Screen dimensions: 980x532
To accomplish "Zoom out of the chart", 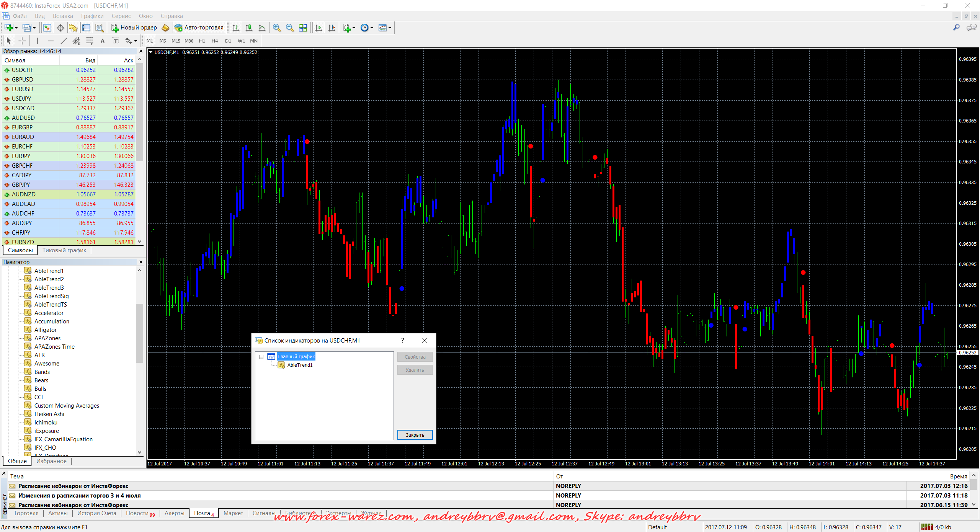I will tap(290, 28).
